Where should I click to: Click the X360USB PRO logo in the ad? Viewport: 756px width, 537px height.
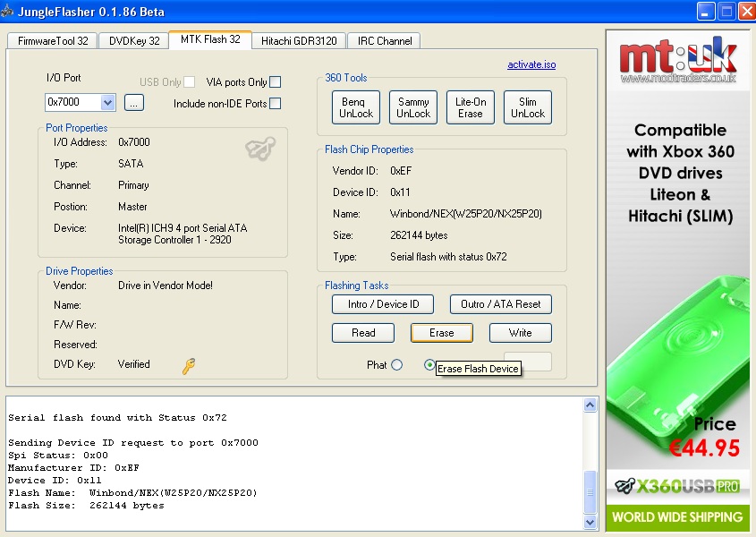click(677, 486)
